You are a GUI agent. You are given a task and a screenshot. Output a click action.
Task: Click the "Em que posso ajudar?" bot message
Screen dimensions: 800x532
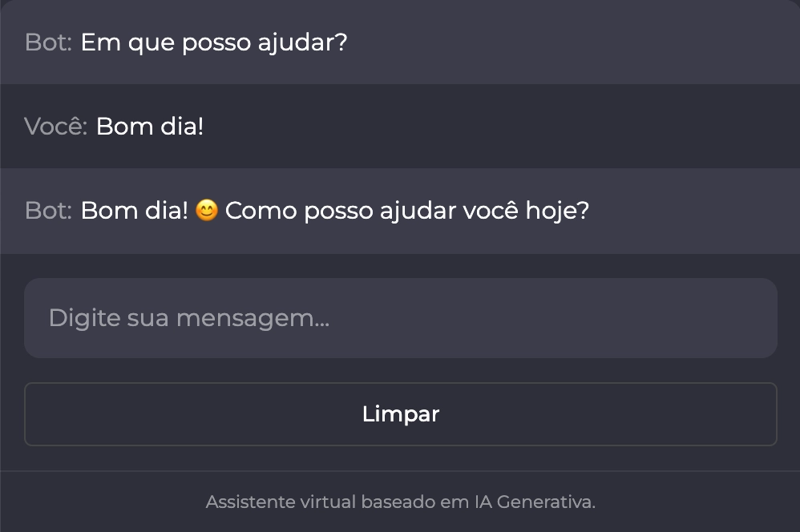(214, 42)
